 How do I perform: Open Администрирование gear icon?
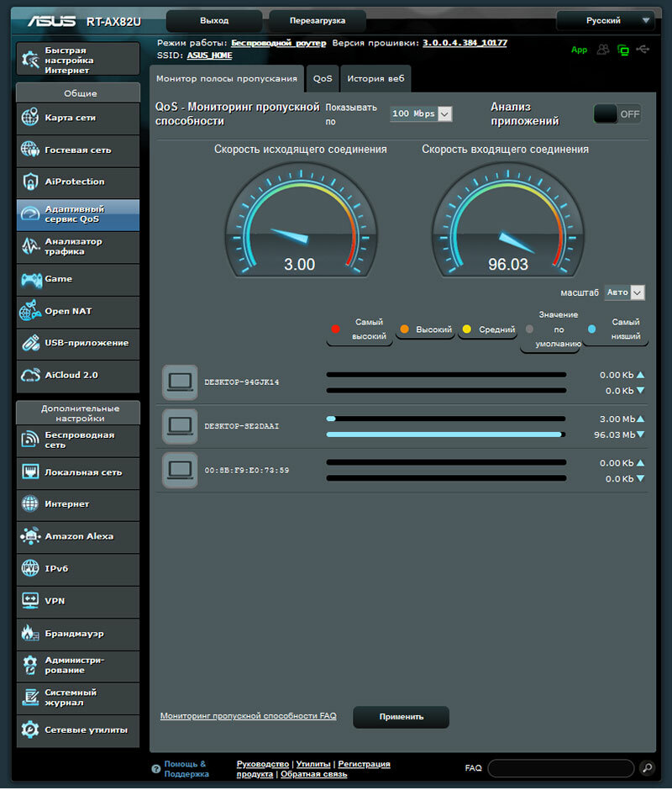click(30, 665)
